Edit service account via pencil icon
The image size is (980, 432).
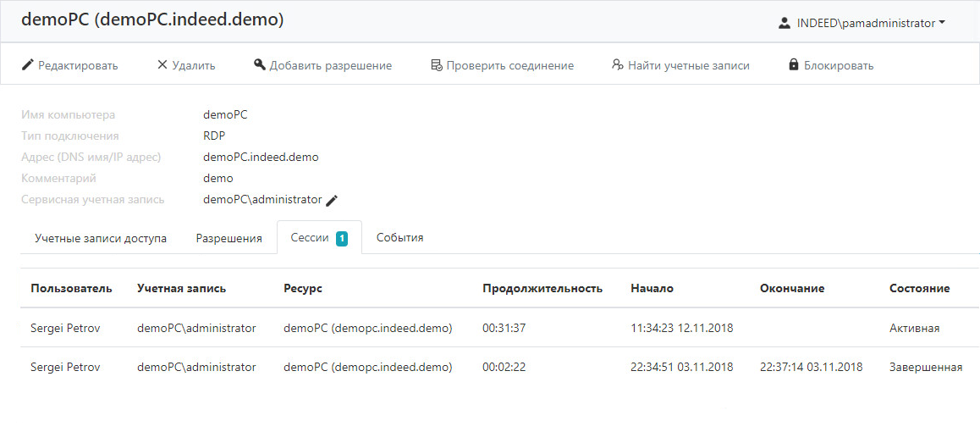click(332, 200)
